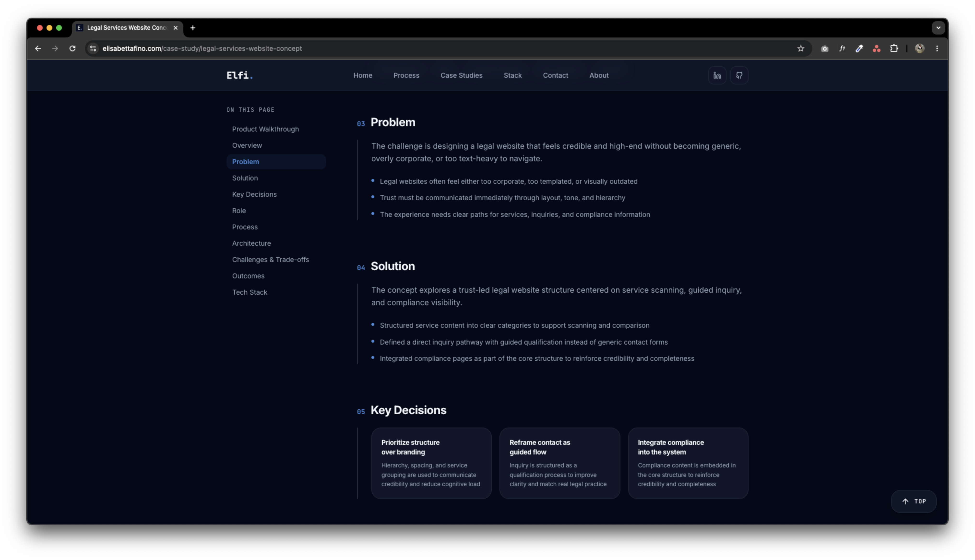The width and height of the screenshot is (975, 560).
Task: View site information icon in address bar
Action: click(93, 48)
